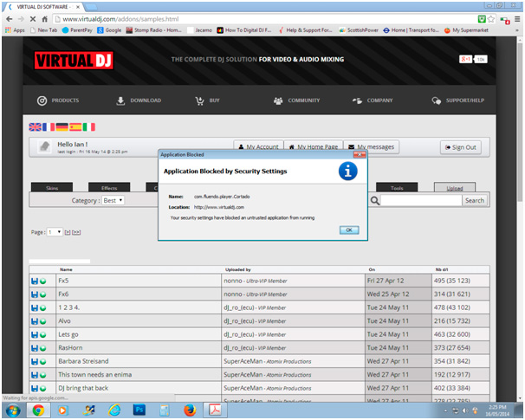Click the Search button
The image size is (525, 420).
pyautogui.click(x=475, y=200)
